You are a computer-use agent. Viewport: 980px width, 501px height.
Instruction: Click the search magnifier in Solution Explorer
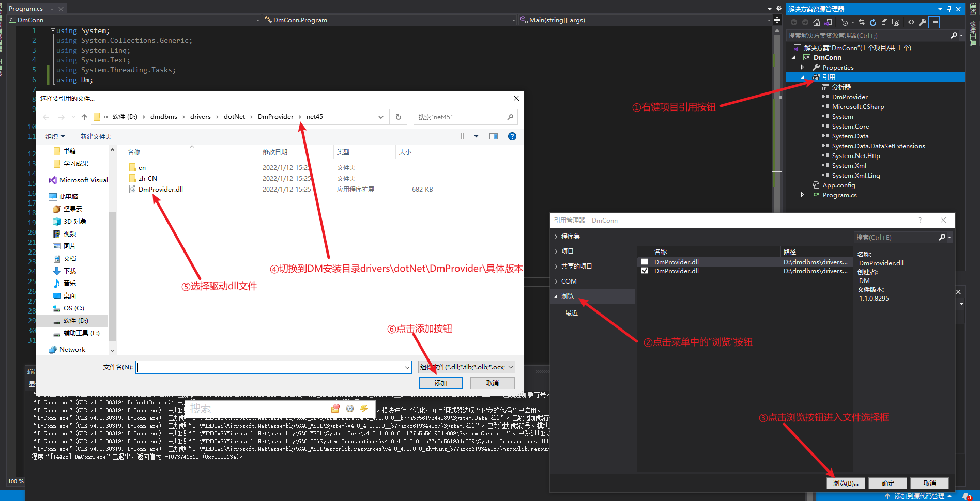(x=954, y=36)
